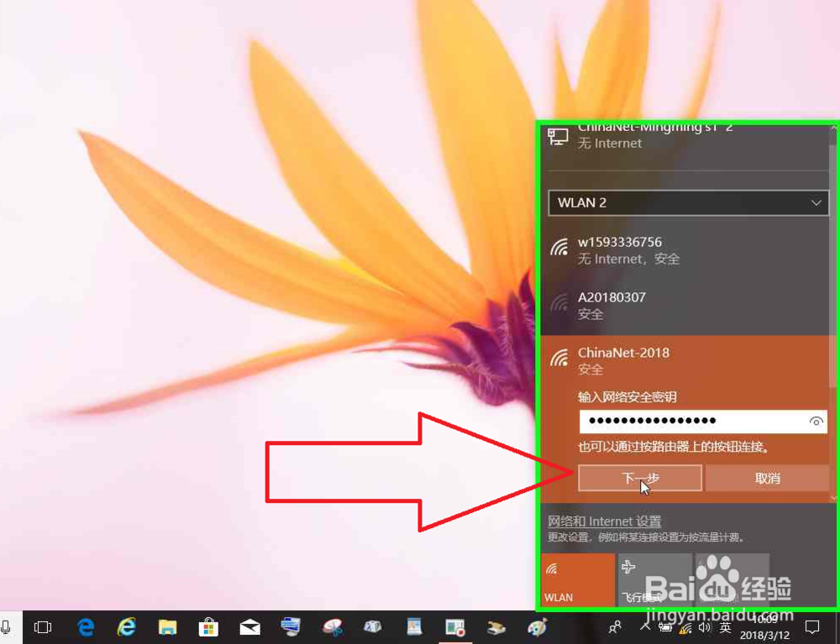Image resolution: width=840 pixels, height=644 pixels.
Task: Open Microsoft Edge from the taskbar
Action: click(x=86, y=627)
